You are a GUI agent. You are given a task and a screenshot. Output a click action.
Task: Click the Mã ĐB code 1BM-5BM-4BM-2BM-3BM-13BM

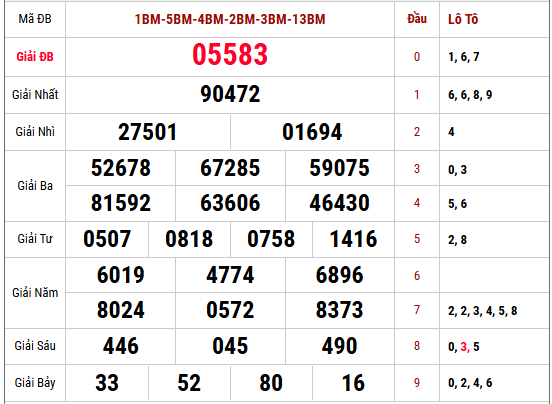tap(230, 19)
